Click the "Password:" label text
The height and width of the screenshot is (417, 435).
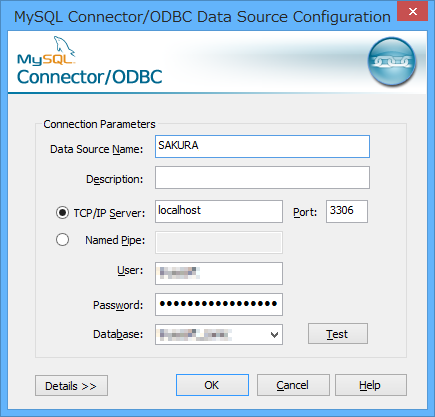[118, 305]
